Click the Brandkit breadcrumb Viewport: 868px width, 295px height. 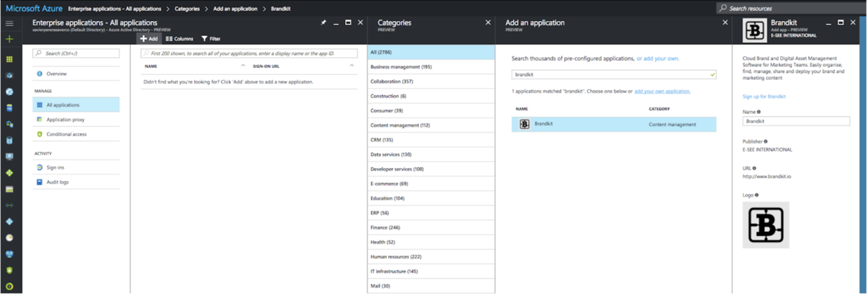click(x=281, y=9)
